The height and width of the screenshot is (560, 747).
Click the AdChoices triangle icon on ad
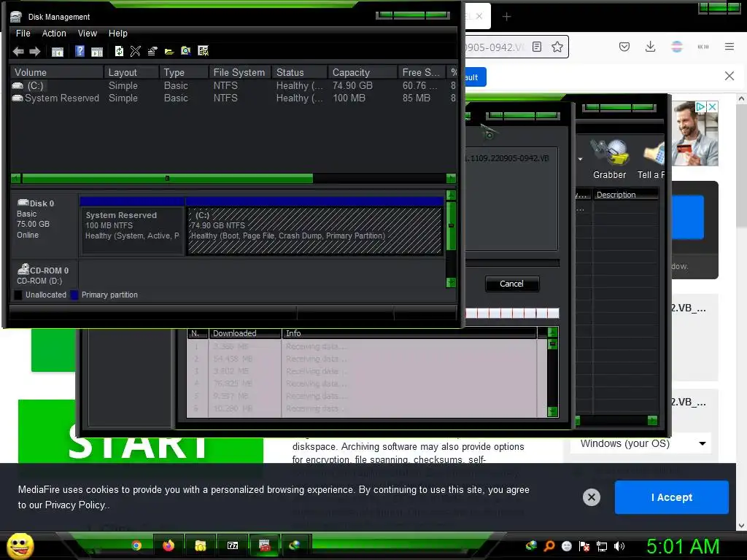coord(701,106)
